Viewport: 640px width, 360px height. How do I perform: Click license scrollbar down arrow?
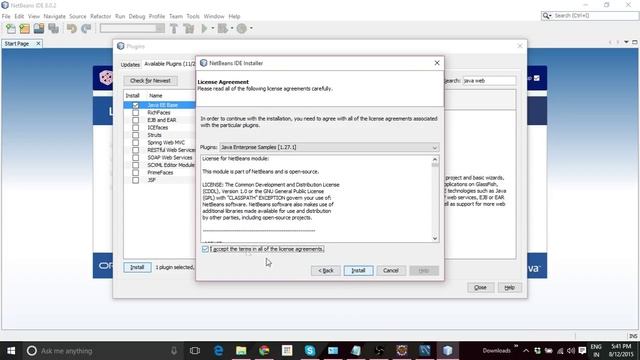click(435, 238)
